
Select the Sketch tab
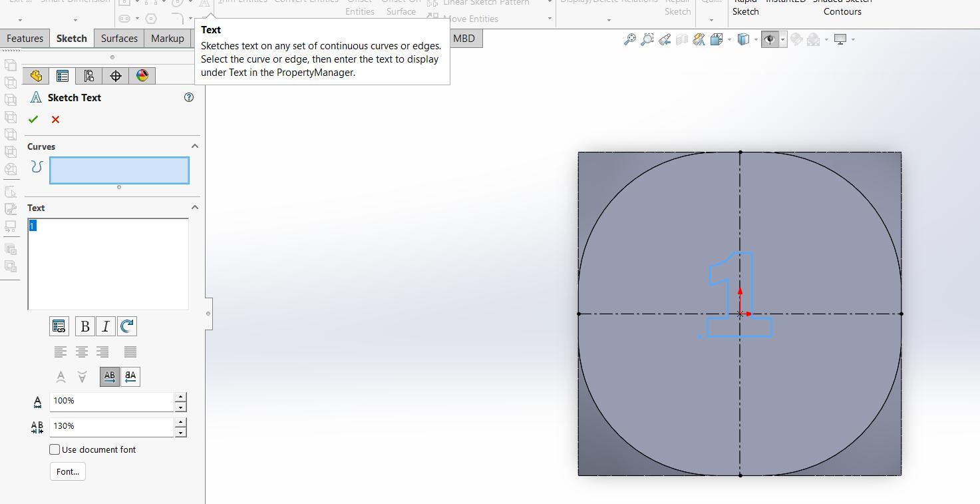coord(72,39)
